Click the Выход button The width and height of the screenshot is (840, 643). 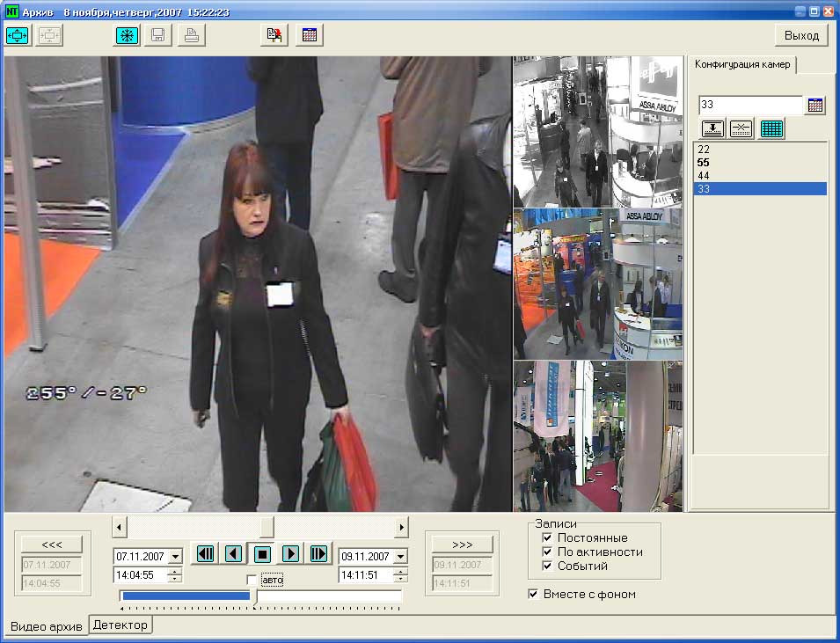coord(801,35)
